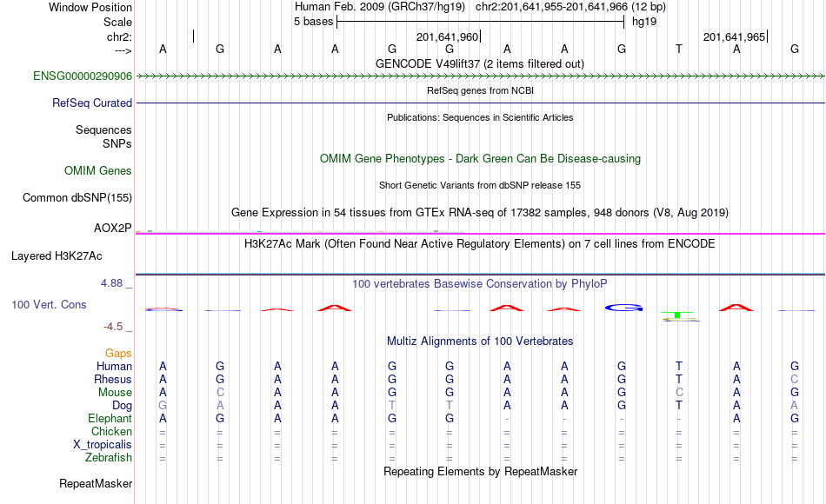Click the 5 bases scale label
Screen dimensions: 826x504
pos(313,22)
